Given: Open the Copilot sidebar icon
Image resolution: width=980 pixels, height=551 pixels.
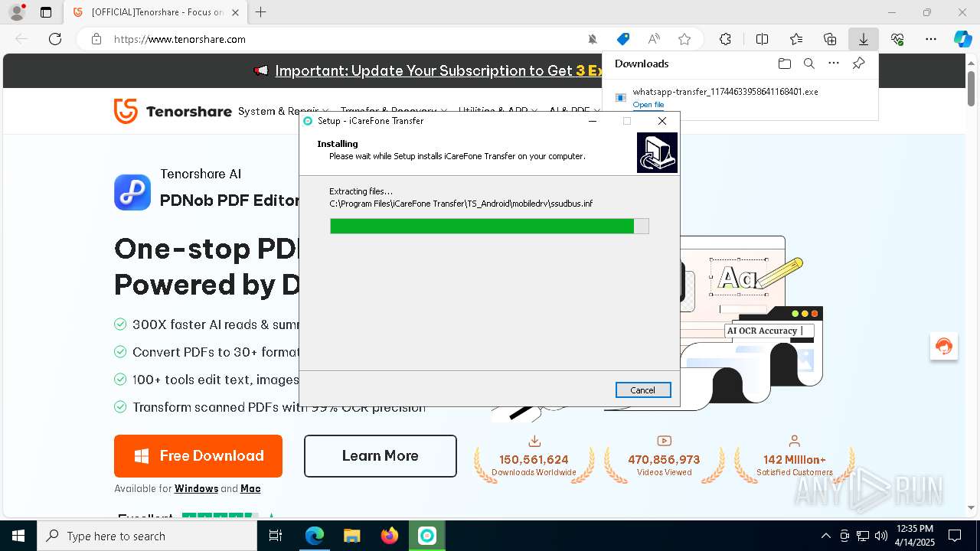Looking at the screenshot, I should (962, 39).
